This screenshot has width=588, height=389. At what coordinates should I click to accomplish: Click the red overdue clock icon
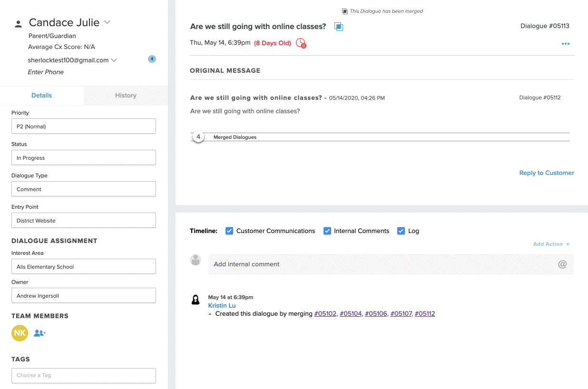pyautogui.click(x=301, y=43)
